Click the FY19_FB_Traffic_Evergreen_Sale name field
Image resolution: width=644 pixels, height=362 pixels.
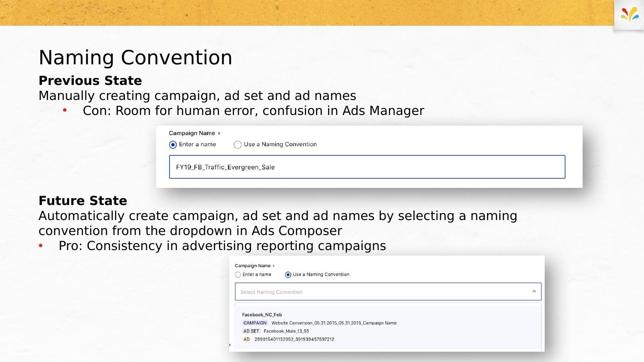[x=367, y=167]
